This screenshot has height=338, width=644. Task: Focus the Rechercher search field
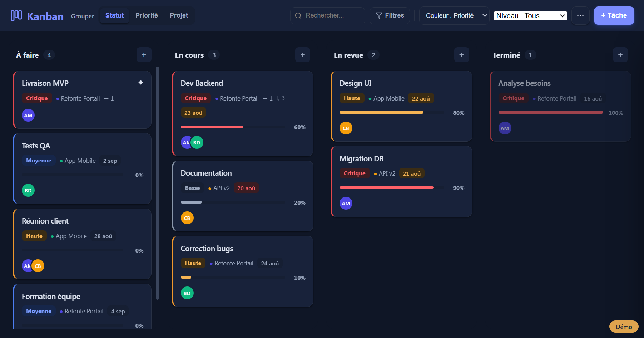click(328, 15)
